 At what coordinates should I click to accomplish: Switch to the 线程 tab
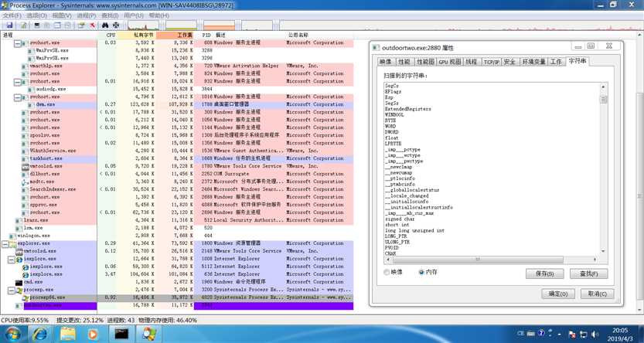(x=471, y=62)
